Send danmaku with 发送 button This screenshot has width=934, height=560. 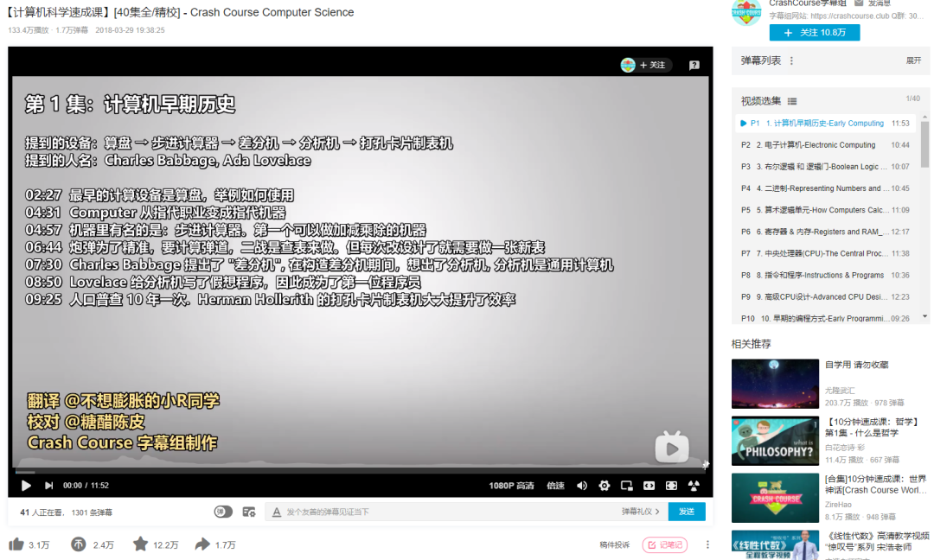[686, 512]
